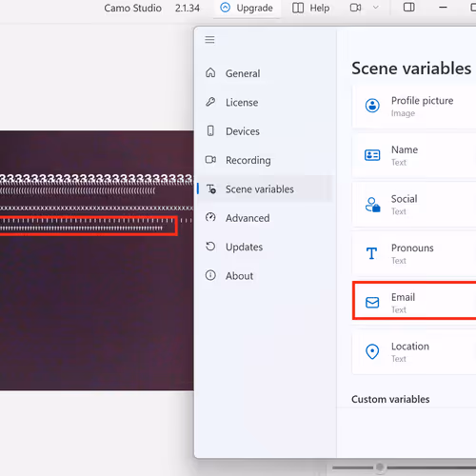Click the Social variable icon
476x476 pixels.
pos(372,205)
